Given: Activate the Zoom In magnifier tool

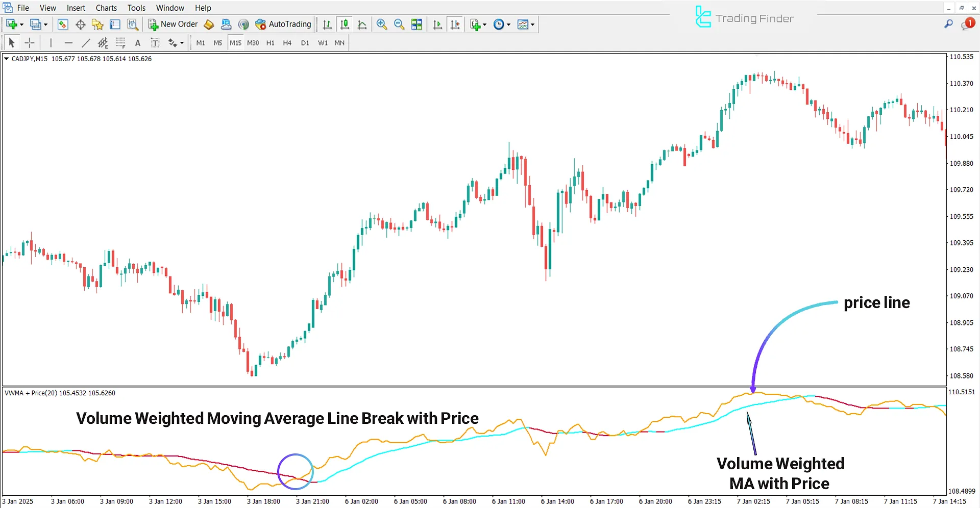Looking at the screenshot, I should (x=382, y=24).
